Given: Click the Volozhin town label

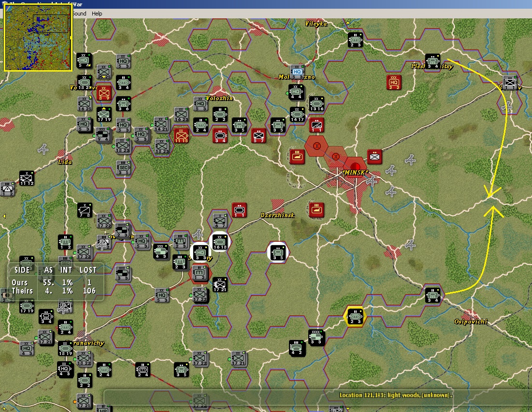Looking at the screenshot, I should (219, 99).
